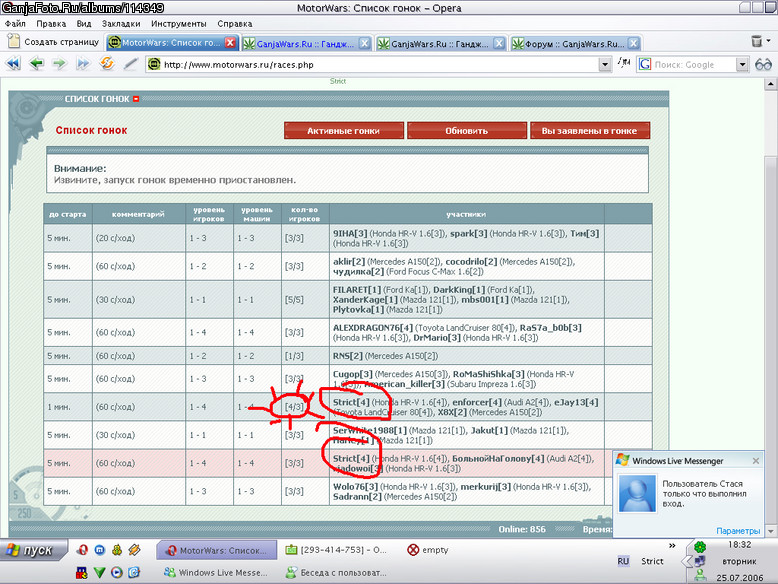Click the Активные гонки button
The image size is (778, 584).
(x=343, y=131)
